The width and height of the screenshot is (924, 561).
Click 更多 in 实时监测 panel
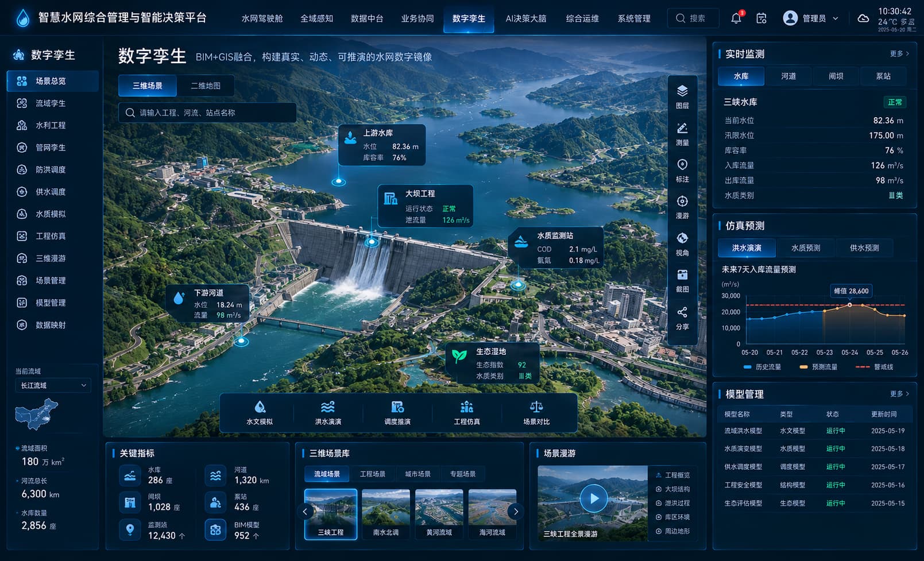[x=899, y=53]
